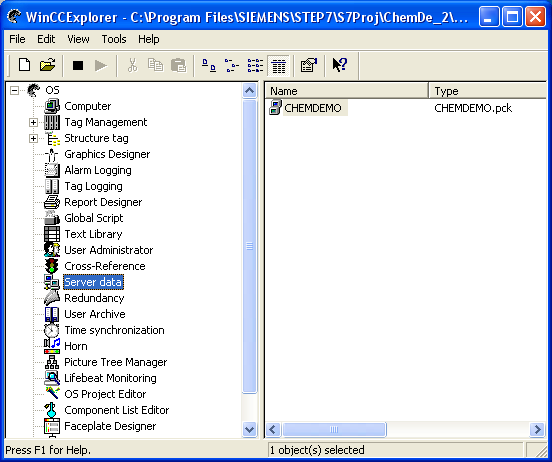Screen dimensions: 552x462
Task: Close the WinCCExplorer window
Action: coord(535,17)
